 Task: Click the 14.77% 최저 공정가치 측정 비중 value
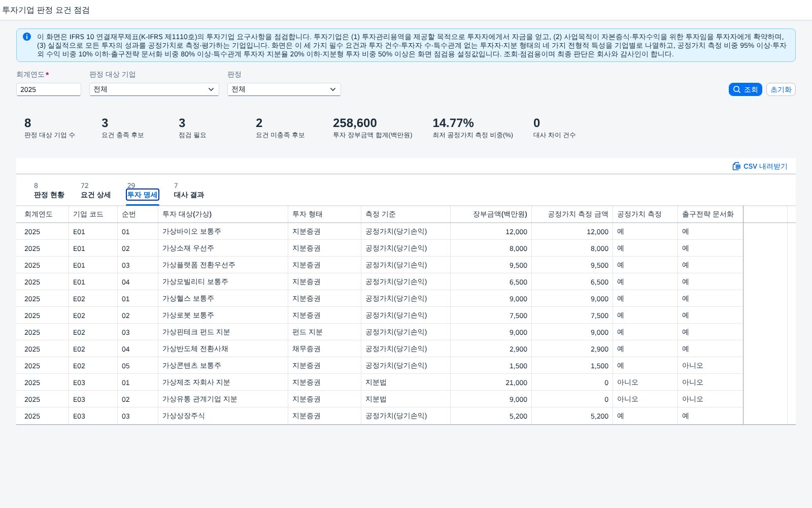click(x=453, y=123)
